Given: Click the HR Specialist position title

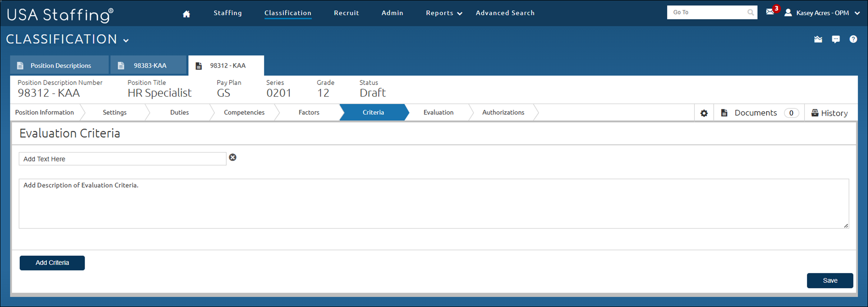Looking at the screenshot, I should [x=159, y=93].
